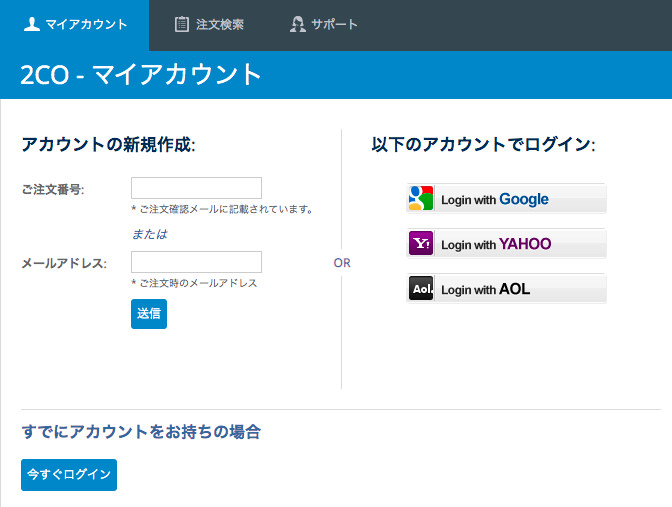Focus the ご注文番号 input field

pos(196,188)
